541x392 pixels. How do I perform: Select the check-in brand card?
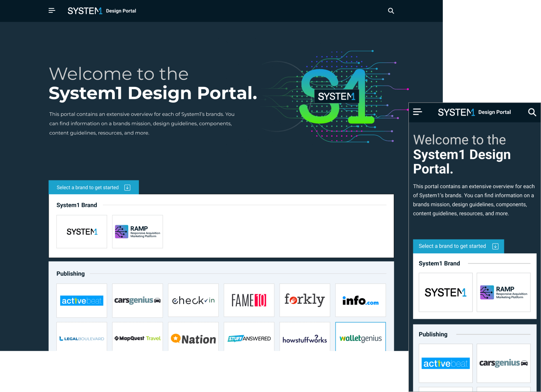pos(193,300)
